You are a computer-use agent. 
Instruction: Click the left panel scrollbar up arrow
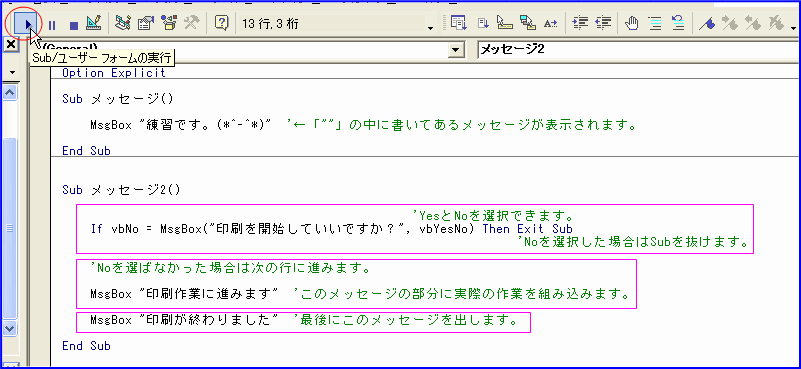coord(10,93)
